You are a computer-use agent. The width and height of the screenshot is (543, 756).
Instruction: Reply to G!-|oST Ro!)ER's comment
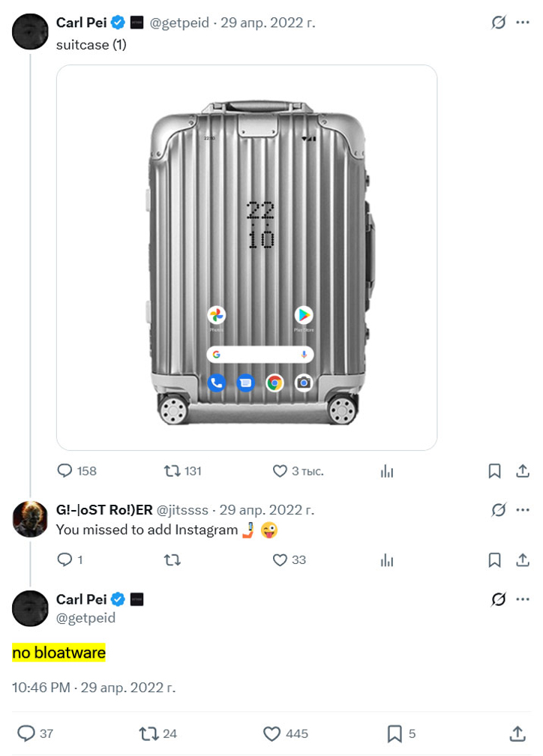(x=66, y=559)
